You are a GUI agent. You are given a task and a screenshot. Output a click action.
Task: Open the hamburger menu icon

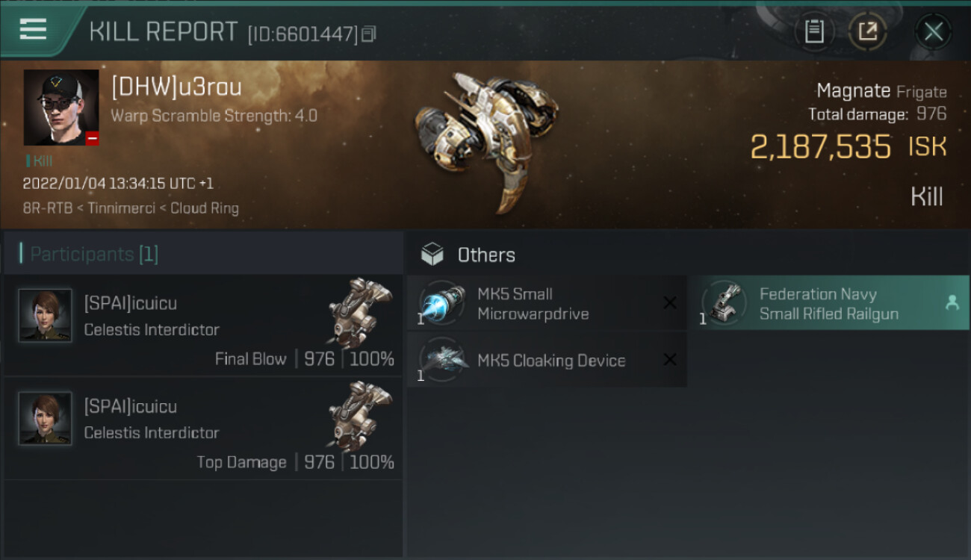point(33,30)
